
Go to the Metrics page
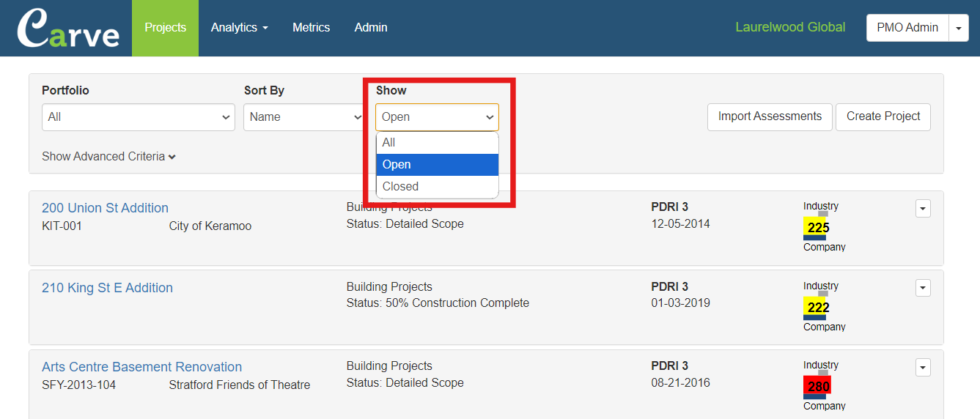pos(312,28)
